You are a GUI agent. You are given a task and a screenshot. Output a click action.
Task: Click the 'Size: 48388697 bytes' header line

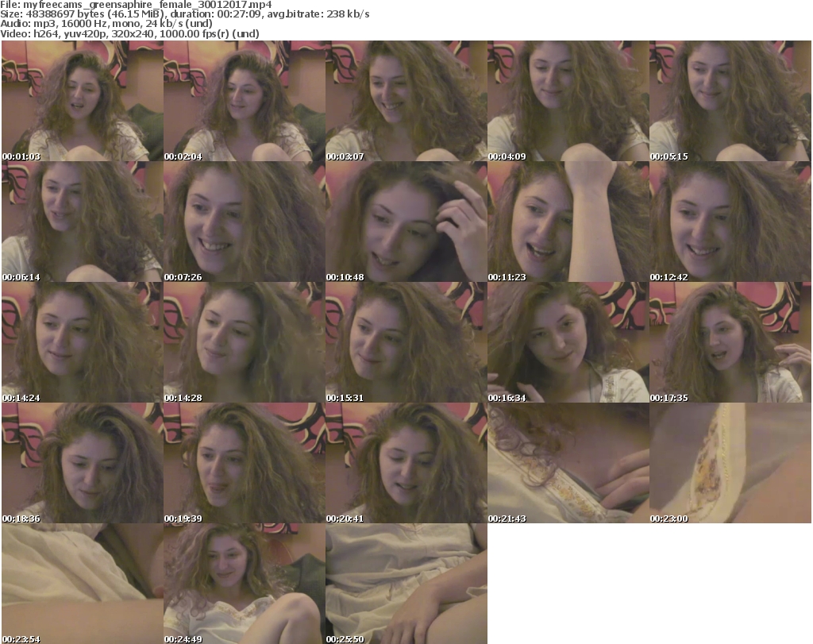pyautogui.click(x=184, y=14)
